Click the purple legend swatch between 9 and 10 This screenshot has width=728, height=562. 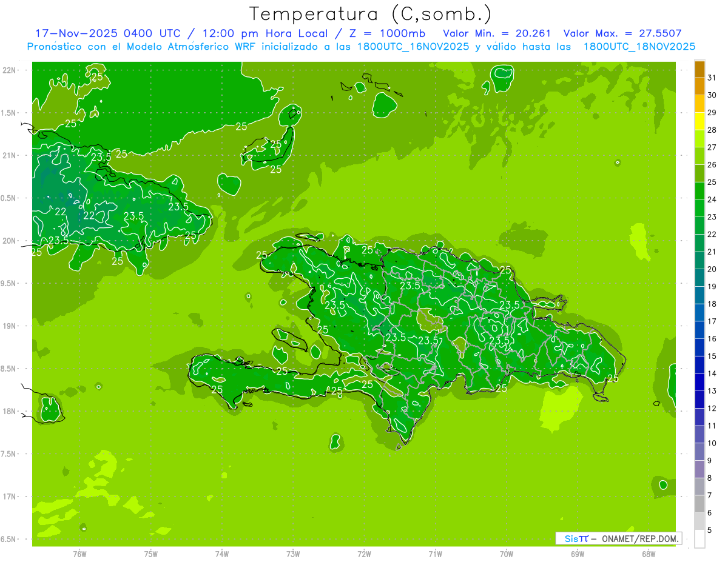click(699, 452)
